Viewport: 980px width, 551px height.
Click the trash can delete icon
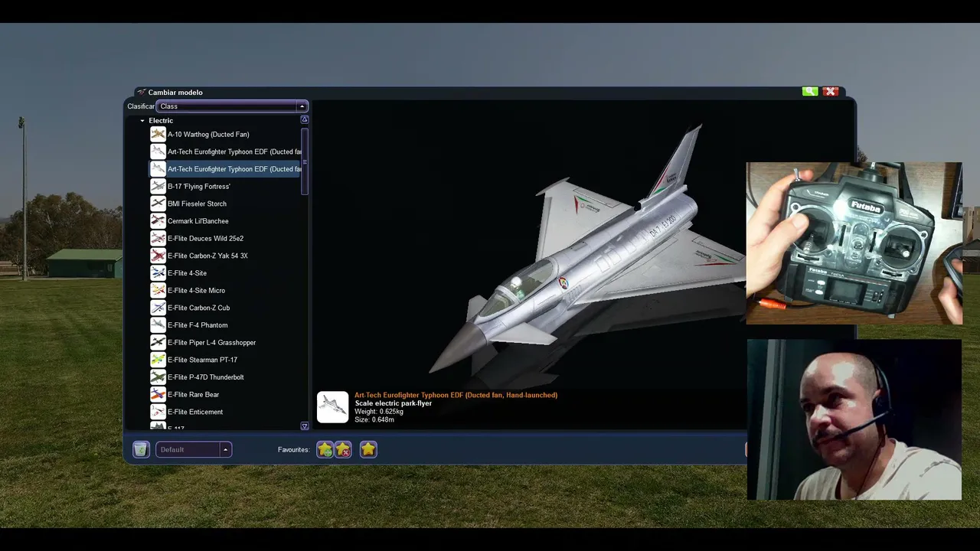coord(141,449)
